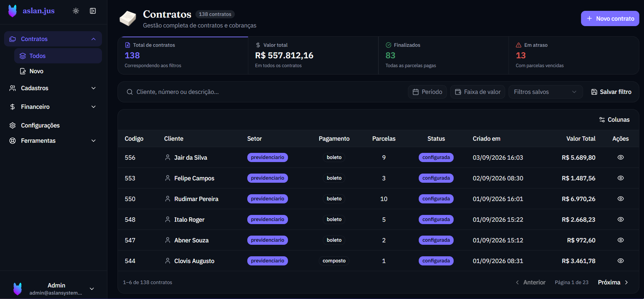644x299 pixels.
Task: Click the Admin avatar icon
Action: coord(18,289)
